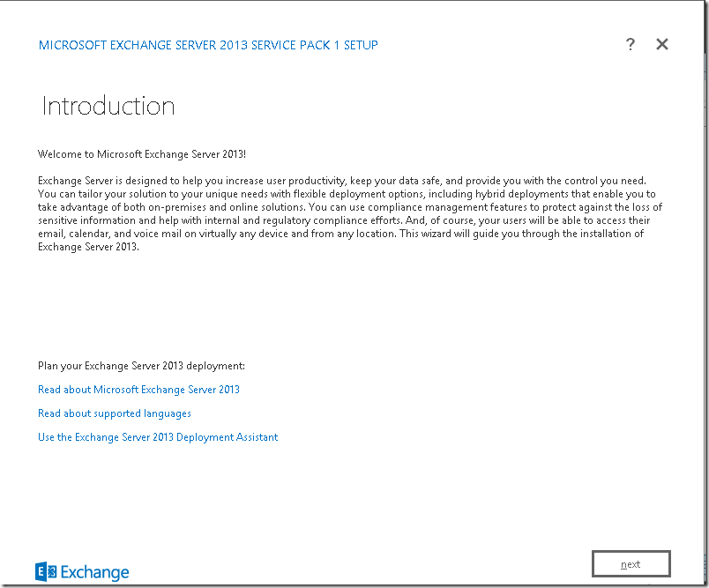Select the Introduction page heading

pyautogui.click(x=108, y=106)
